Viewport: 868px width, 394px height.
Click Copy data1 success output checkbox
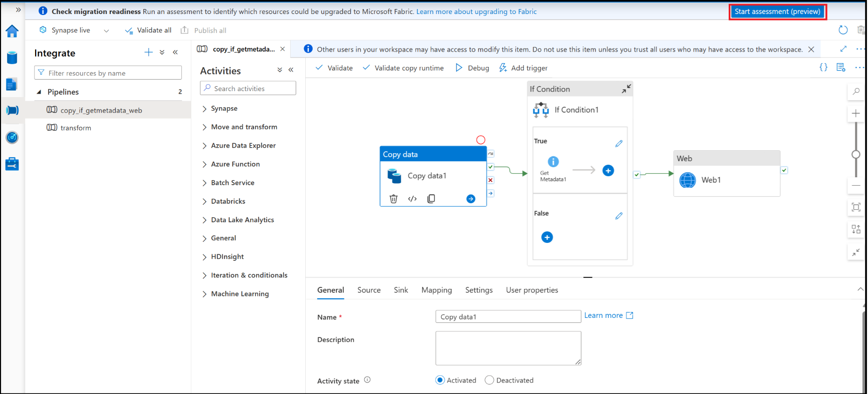click(x=491, y=167)
